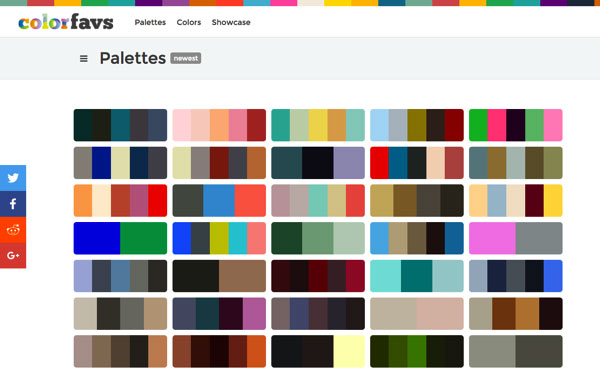Select rust-brown swatch in tan-brown-black palette
The image size is (600, 371).
coord(504,314)
